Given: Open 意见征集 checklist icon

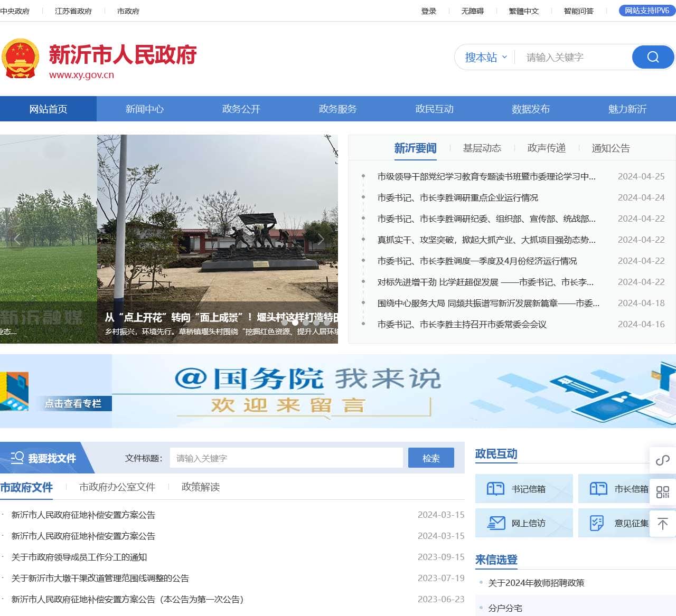Looking at the screenshot, I should tap(597, 523).
